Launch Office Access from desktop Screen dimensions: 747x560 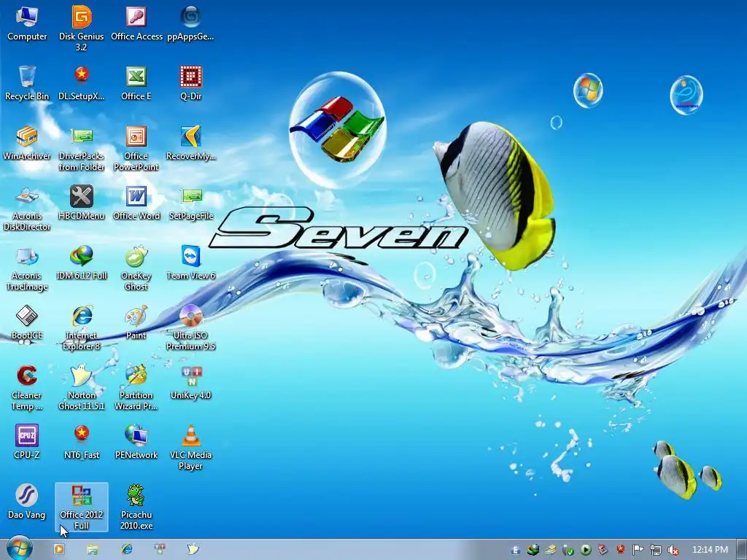coord(136,23)
